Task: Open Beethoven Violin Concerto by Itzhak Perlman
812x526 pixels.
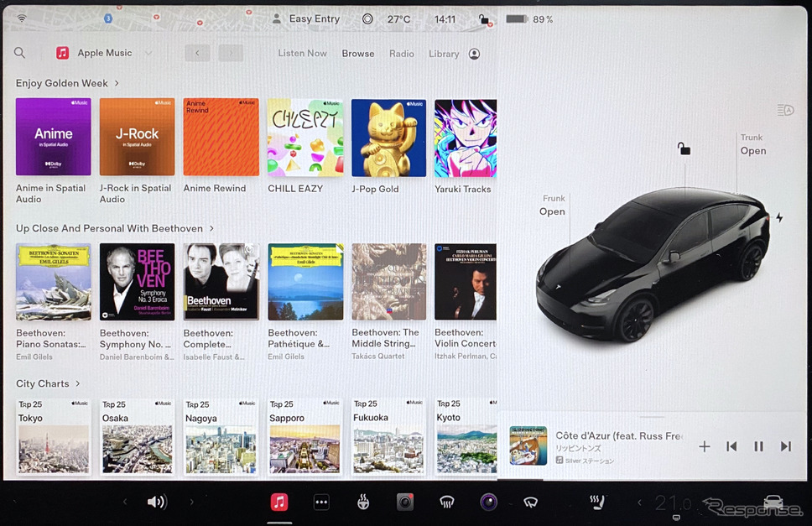Action: pyautogui.click(x=466, y=282)
